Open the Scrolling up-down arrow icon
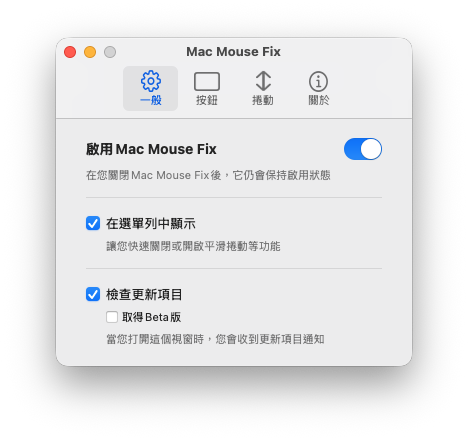This screenshot has width=468, height=440. click(263, 81)
